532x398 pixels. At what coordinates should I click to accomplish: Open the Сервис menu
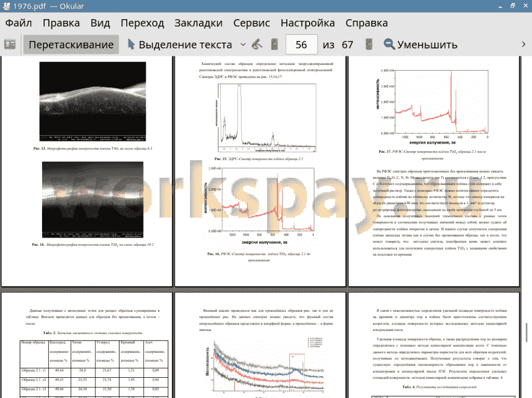tap(252, 23)
